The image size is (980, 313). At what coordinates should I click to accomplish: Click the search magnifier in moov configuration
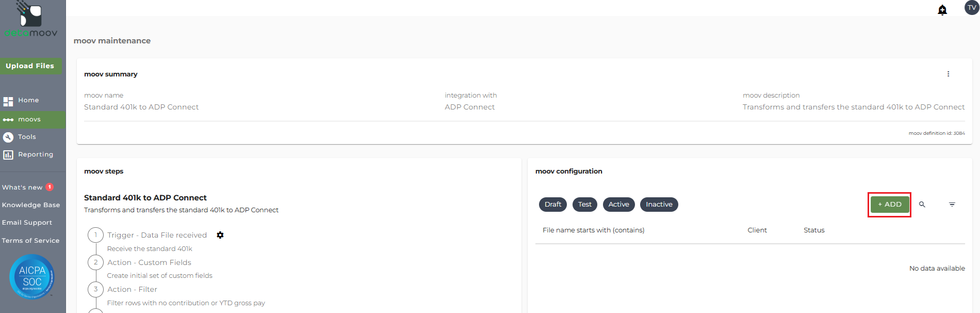(922, 205)
